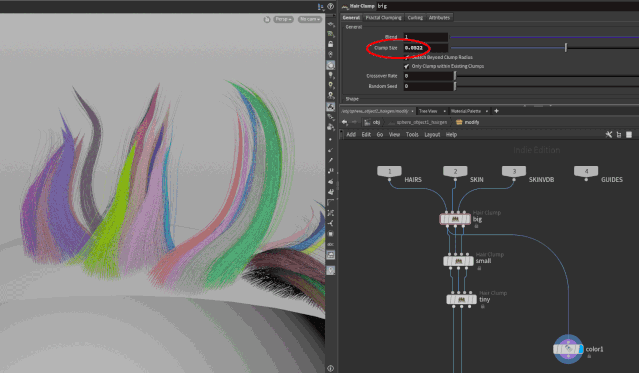Toggle Search Beyond Clump Radius checkbox
639x373 pixels.
[x=406, y=57]
